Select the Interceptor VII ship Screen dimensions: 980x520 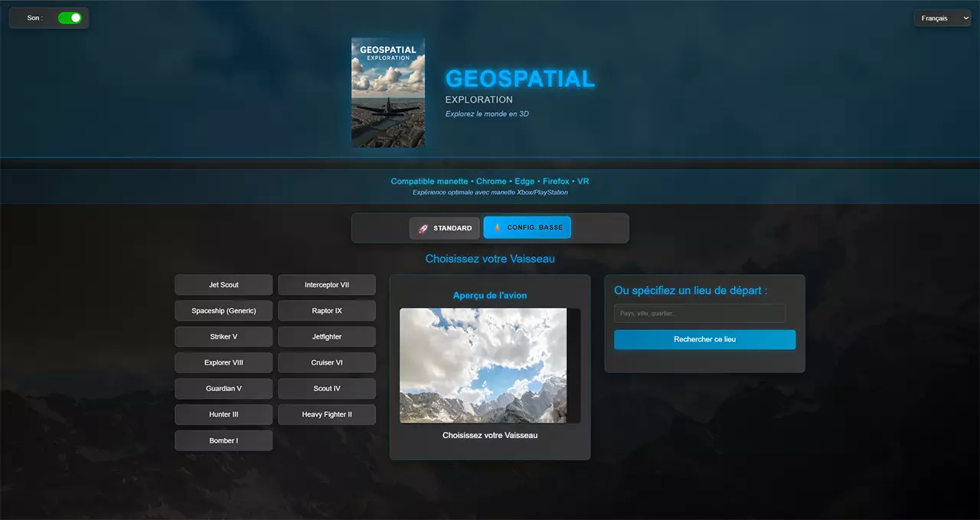pyautogui.click(x=327, y=284)
